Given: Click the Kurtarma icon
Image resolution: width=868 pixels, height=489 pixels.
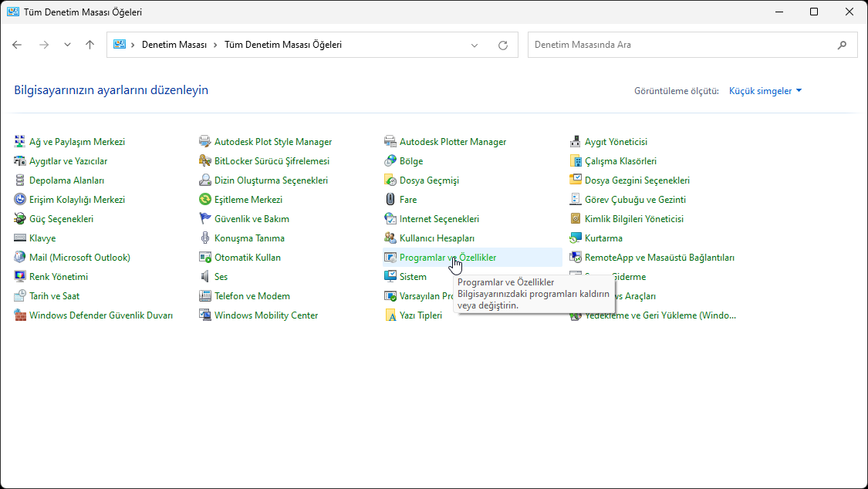Looking at the screenshot, I should [576, 238].
